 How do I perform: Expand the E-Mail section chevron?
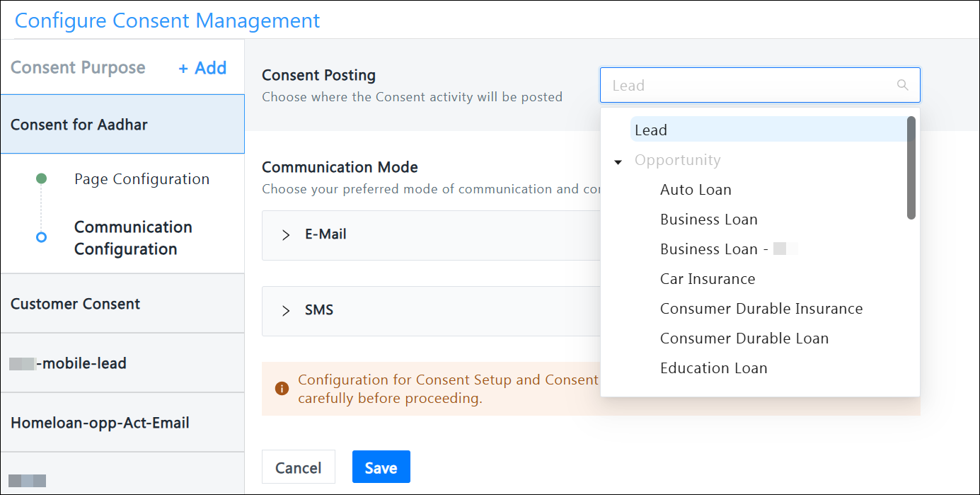286,235
